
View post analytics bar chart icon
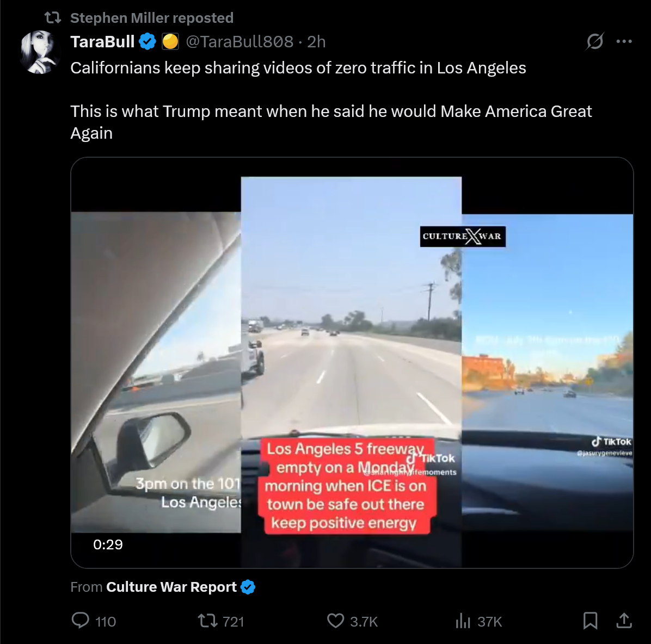[463, 621]
